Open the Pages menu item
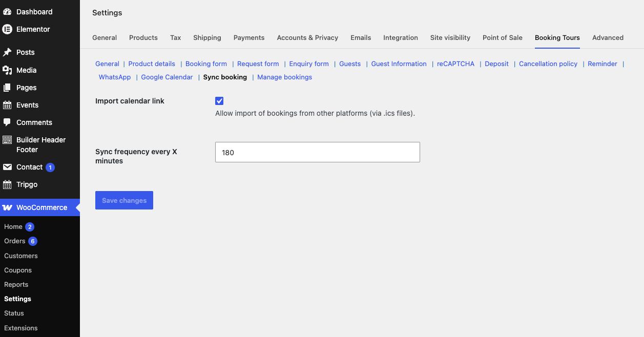This screenshot has width=644, height=337. 26,88
